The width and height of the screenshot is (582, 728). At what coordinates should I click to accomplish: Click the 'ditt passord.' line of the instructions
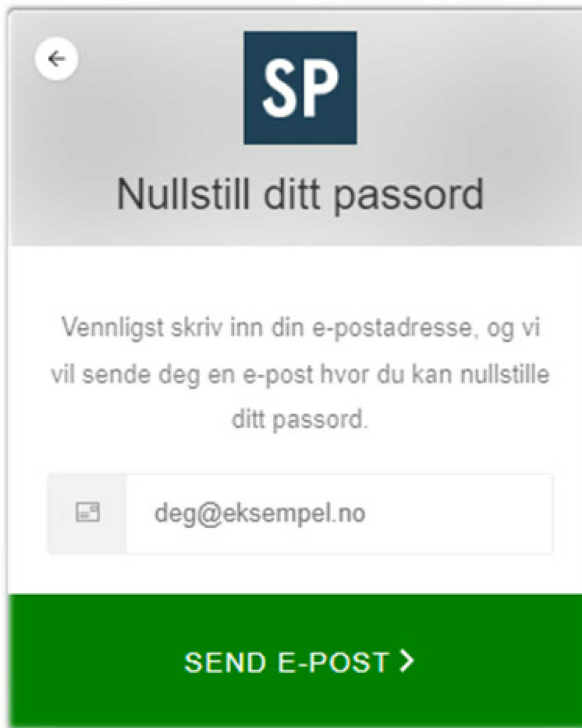tap(299, 420)
